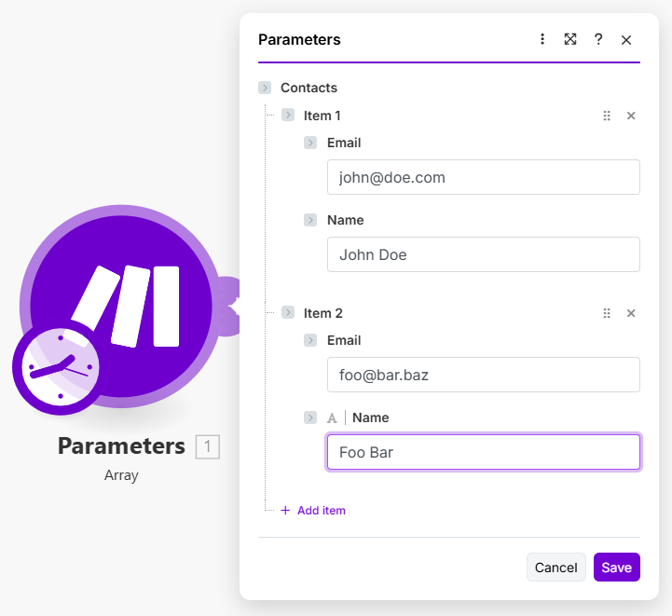672x616 pixels.
Task: Collapse Item 1 chevron
Action: click(x=288, y=116)
